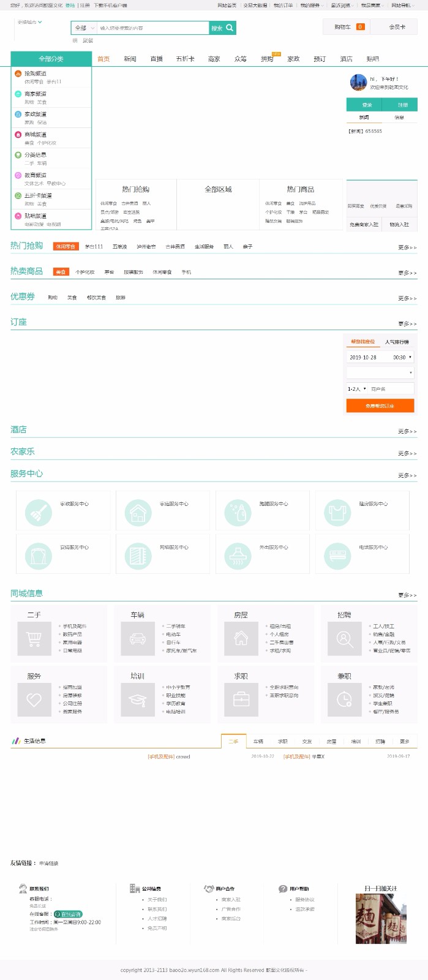Open the city selector dropdown at top left

(30, 22)
